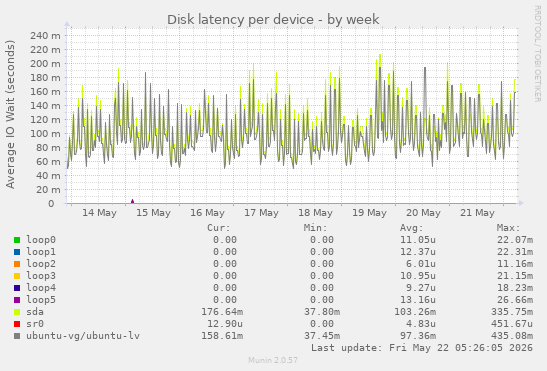Click the 'Last update' timestamp line
The width and height of the screenshot is (547, 371).
pos(422,348)
